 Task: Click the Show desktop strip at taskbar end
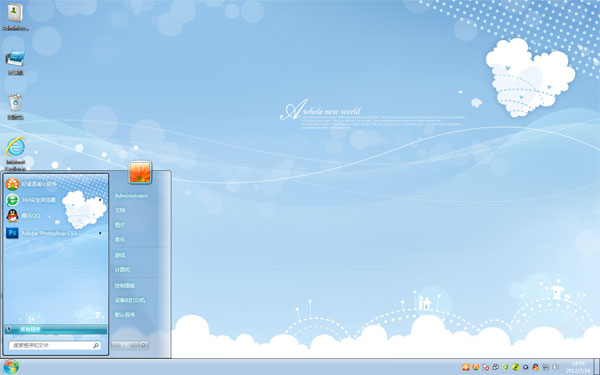(x=597, y=367)
